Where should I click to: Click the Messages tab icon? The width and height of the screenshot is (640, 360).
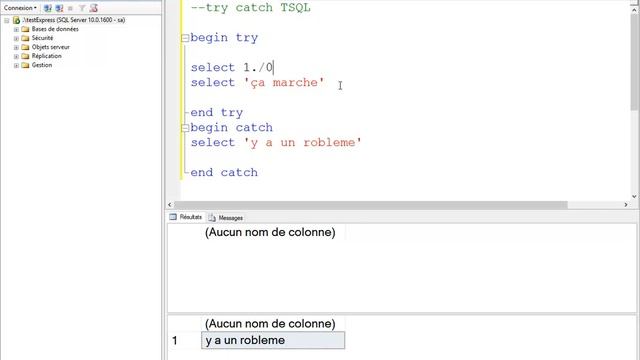pos(212,218)
